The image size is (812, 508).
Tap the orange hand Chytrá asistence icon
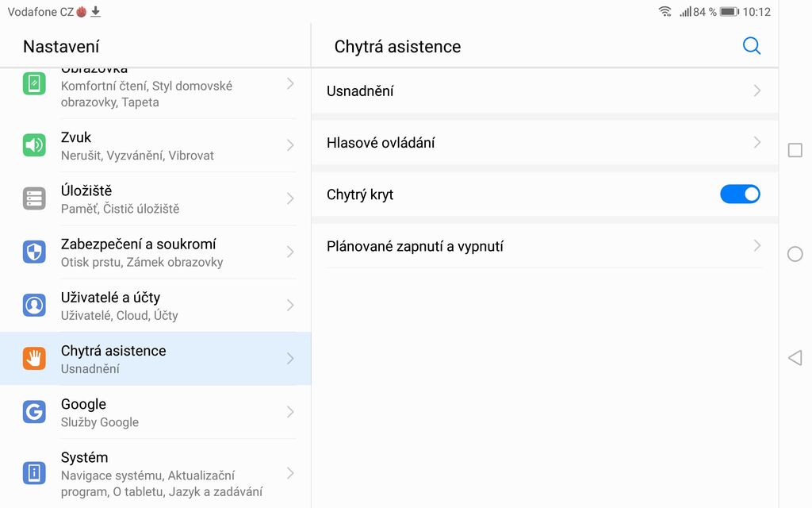click(x=34, y=359)
